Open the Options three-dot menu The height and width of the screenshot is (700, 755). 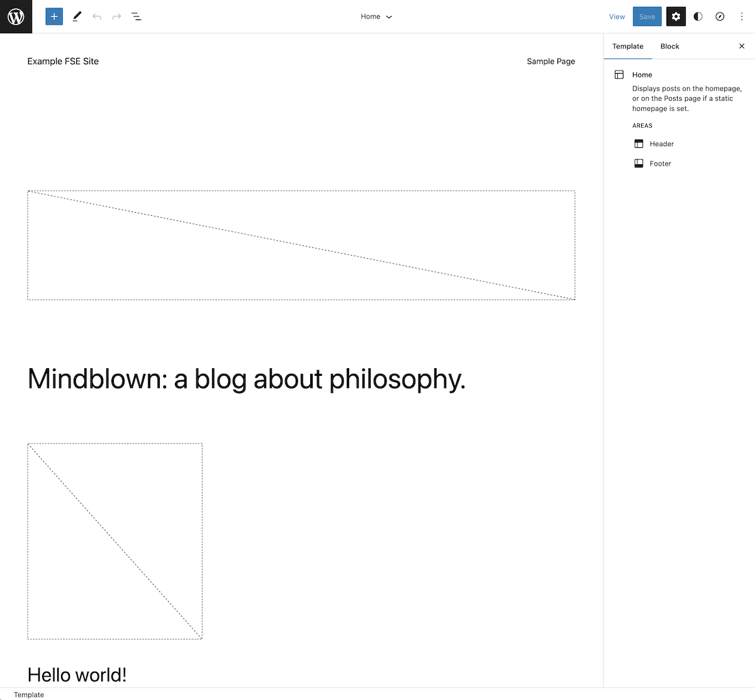pyautogui.click(x=742, y=16)
